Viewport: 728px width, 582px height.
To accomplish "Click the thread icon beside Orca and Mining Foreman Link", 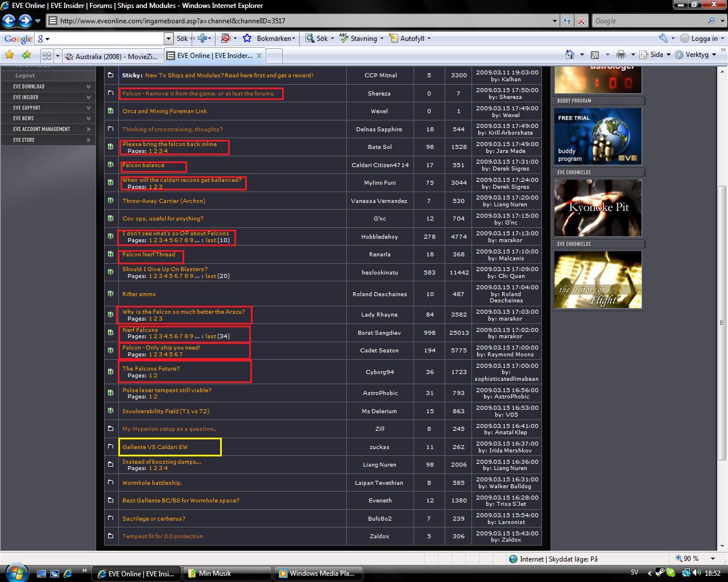I will [111, 111].
